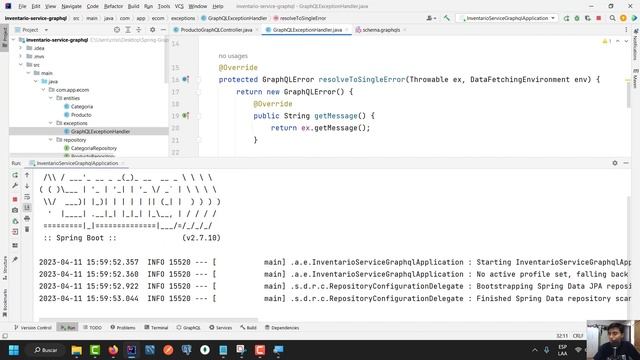Image resolution: width=640 pixels, height=360 pixels.
Task: Rerun the application from the Run panel
Action: [15, 175]
